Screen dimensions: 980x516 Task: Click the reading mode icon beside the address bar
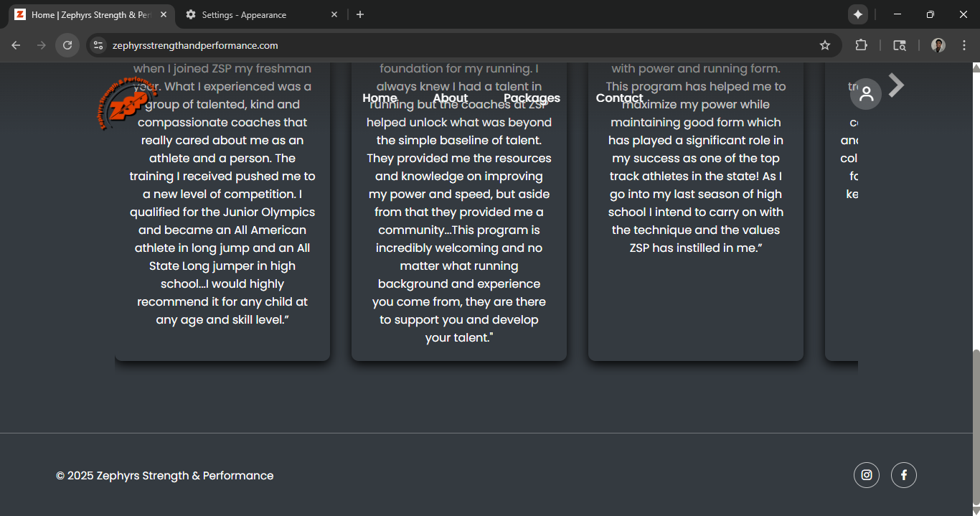(x=899, y=44)
